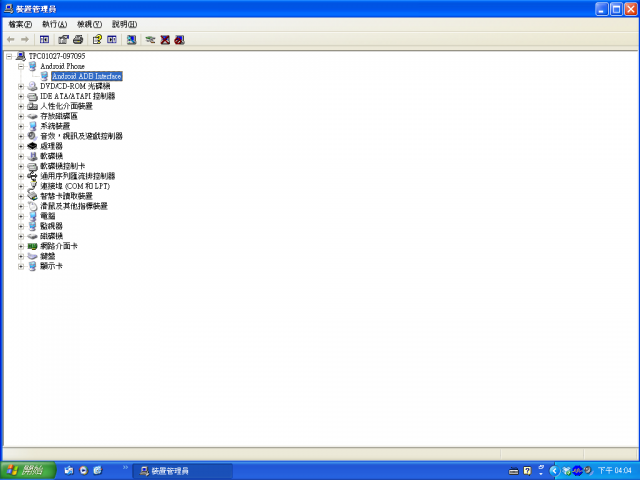The width and height of the screenshot is (640, 480).
Task: Click the 下午 04:04 taskbar clock
Action: pos(615,471)
